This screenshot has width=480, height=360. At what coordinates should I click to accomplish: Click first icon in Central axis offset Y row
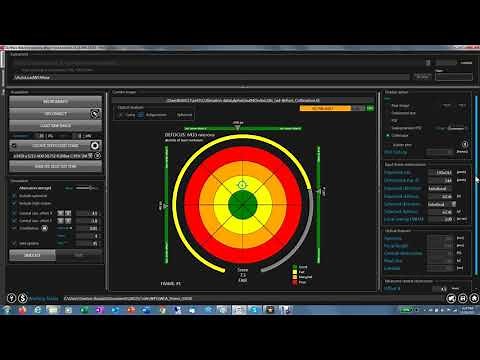coord(60,221)
